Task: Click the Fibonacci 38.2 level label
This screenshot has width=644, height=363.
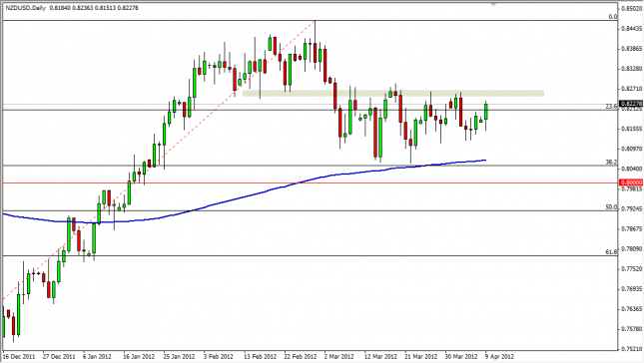Action: [611, 162]
